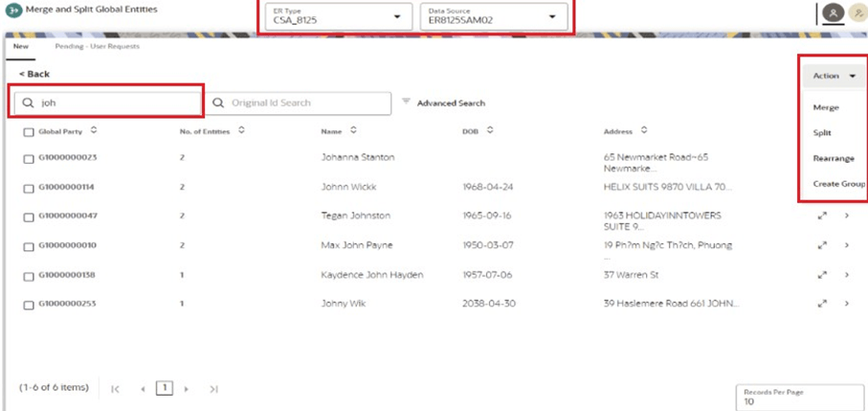This screenshot has width=868, height=411.
Task: Open chevron for Kaydence John Hayden row
Action: click(x=847, y=274)
